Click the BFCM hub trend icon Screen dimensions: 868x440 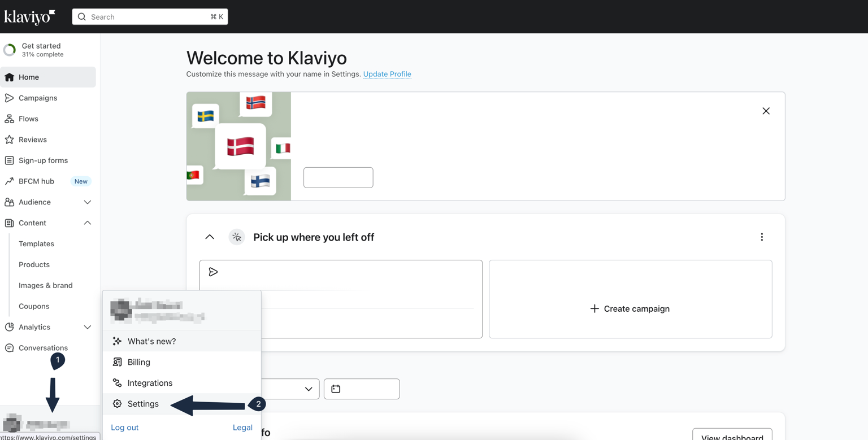coord(10,181)
